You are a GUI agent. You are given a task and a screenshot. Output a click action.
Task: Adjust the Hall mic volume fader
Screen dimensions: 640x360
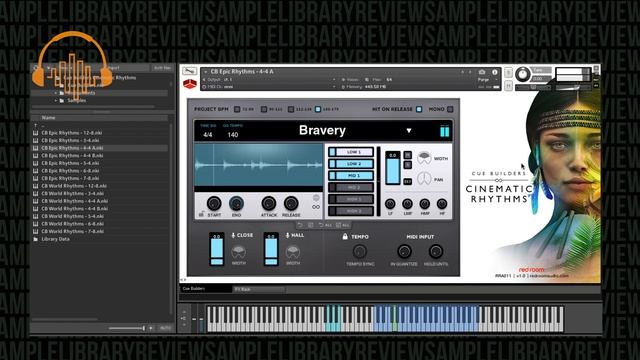click(x=271, y=249)
